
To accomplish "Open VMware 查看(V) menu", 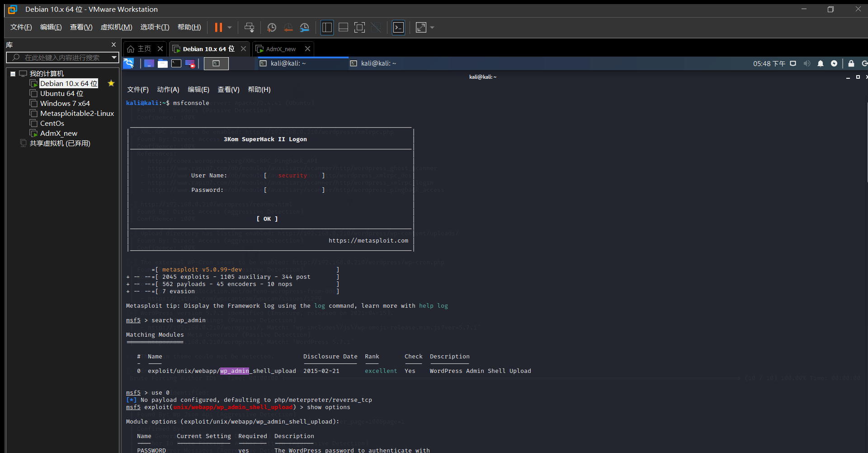I will pos(81,27).
